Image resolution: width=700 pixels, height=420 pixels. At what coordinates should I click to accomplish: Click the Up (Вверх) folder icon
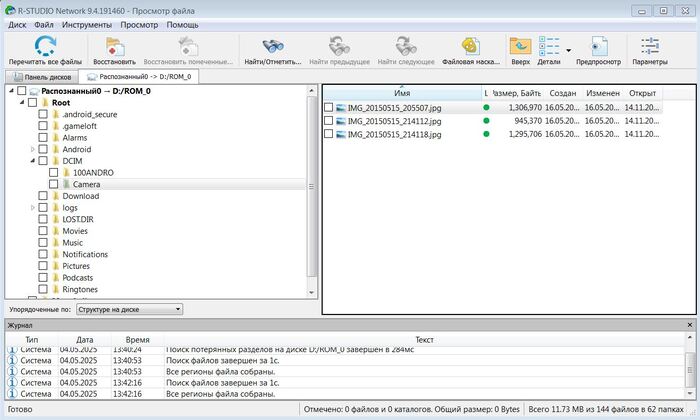[521, 46]
